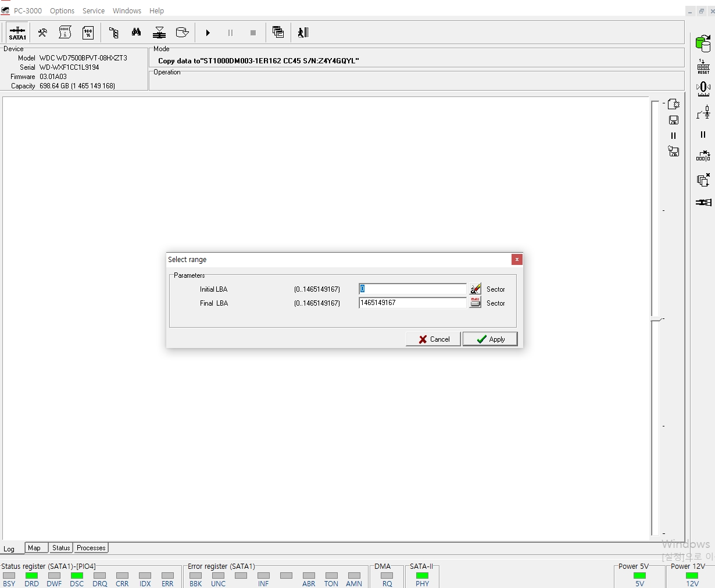Start the task with play button
The image size is (715, 588).
pos(208,33)
